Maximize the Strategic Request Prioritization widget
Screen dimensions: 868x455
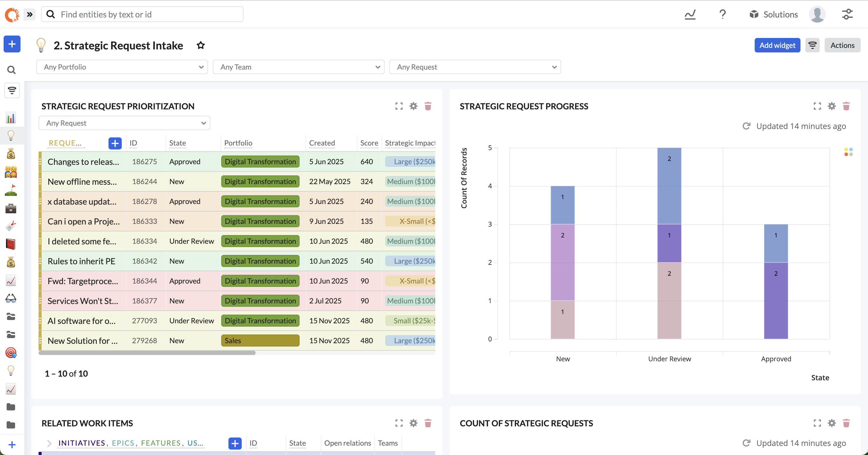click(x=399, y=106)
